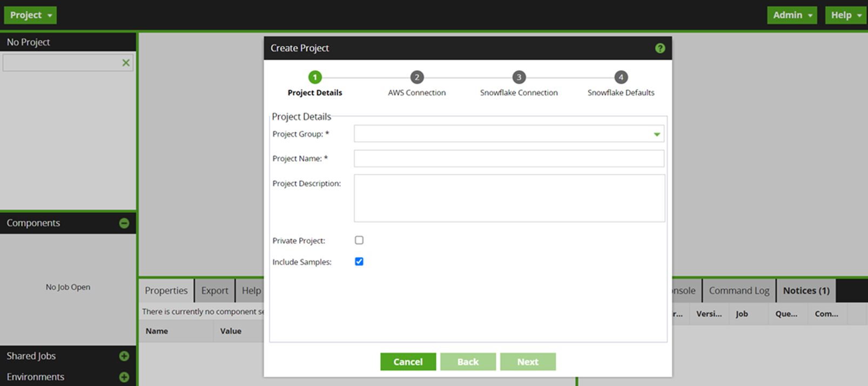
Task: Click the Shared Jobs panel header
Action: pyautogui.click(x=68, y=356)
